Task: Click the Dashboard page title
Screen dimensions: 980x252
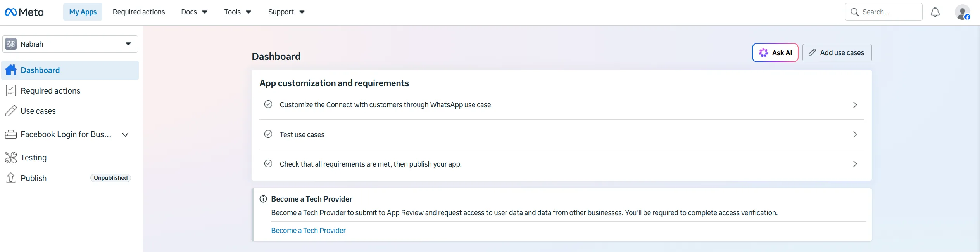Action: pyautogui.click(x=276, y=56)
